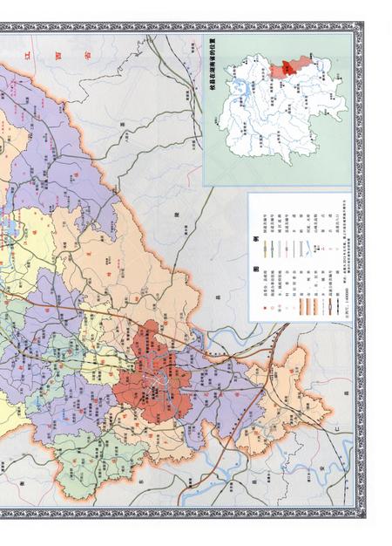Click the red star county seat symbol in legend
Viewport: 392px width, 546px height.
point(265,308)
